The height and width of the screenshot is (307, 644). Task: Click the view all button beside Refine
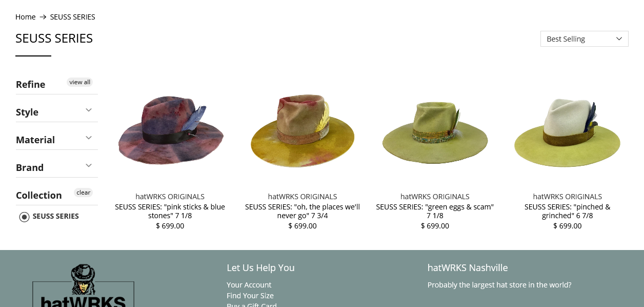79,82
